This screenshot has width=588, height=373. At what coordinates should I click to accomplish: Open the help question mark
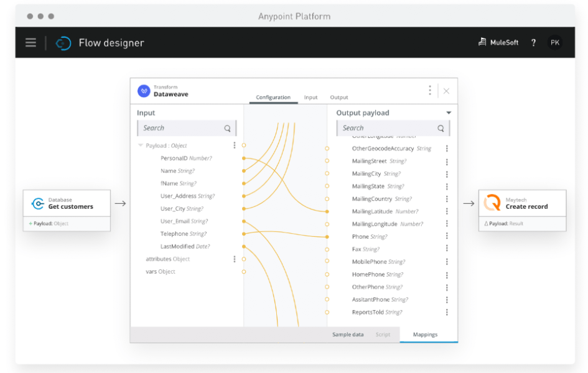[533, 43]
